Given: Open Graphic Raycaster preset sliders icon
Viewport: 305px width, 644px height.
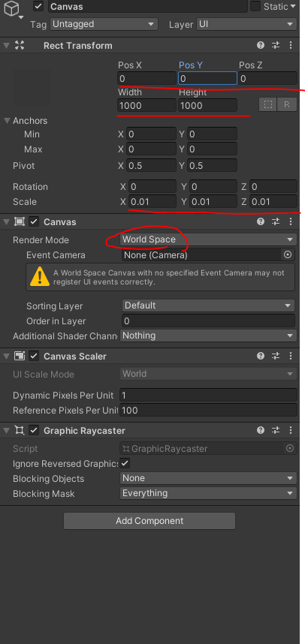Looking at the screenshot, I should pyautogui.click(x=276, y=430).
